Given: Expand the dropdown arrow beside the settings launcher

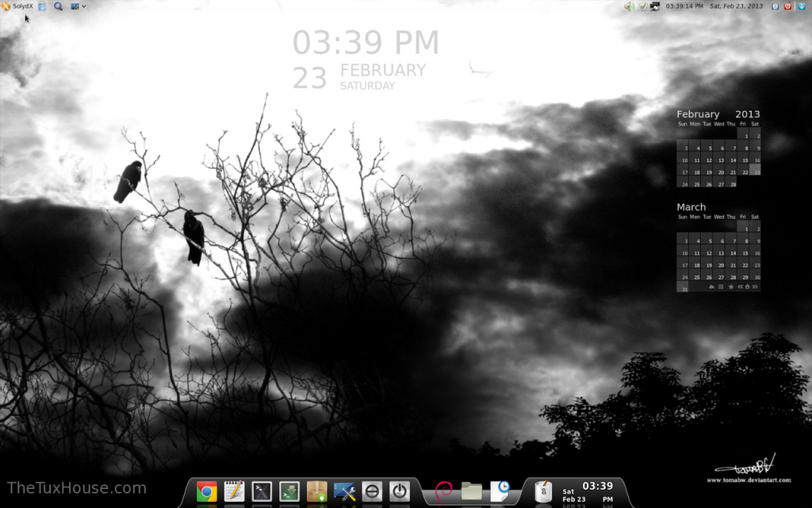Looking at the screenshot, I should click(x=83, y=6).
